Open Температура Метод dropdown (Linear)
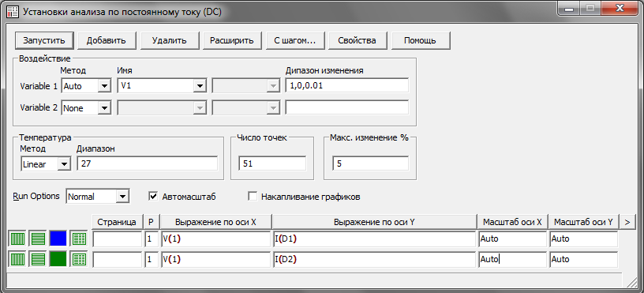This screenshot has width=644, height=293. pyautogui.click(x=46, y=164)
